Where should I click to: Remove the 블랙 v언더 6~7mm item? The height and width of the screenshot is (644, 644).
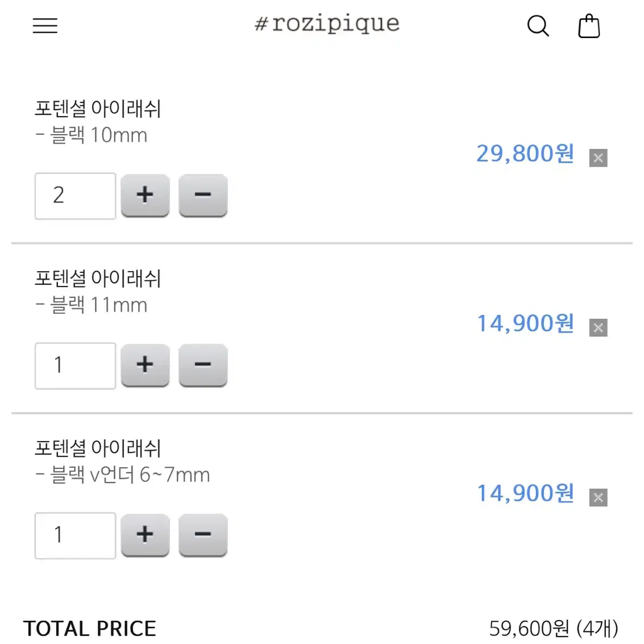(598, 498)
